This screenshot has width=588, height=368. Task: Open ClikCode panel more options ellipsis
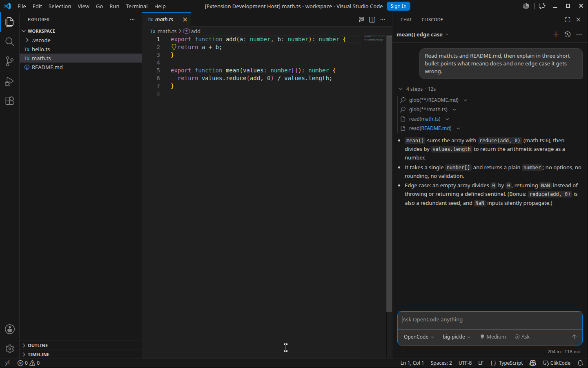point(579,34)
